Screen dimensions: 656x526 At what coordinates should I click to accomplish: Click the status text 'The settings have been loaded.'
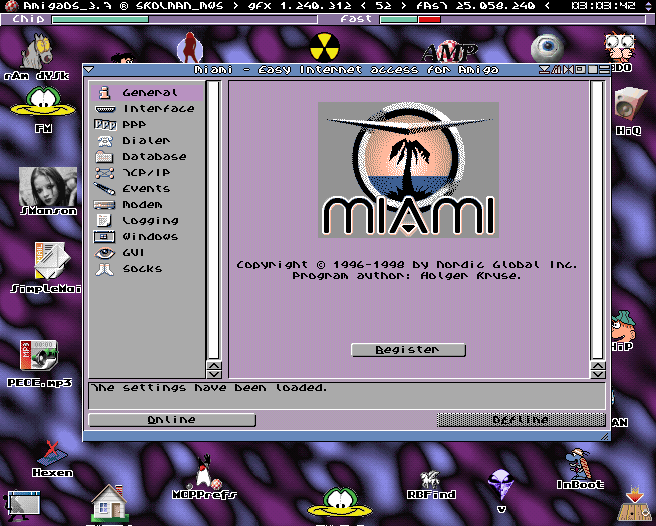[x=209, y=388]
